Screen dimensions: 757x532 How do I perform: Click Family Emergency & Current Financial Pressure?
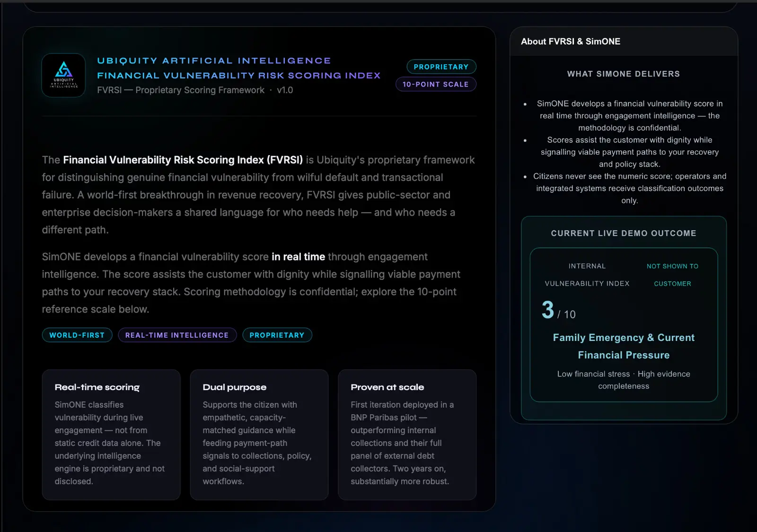coord(624,346)
